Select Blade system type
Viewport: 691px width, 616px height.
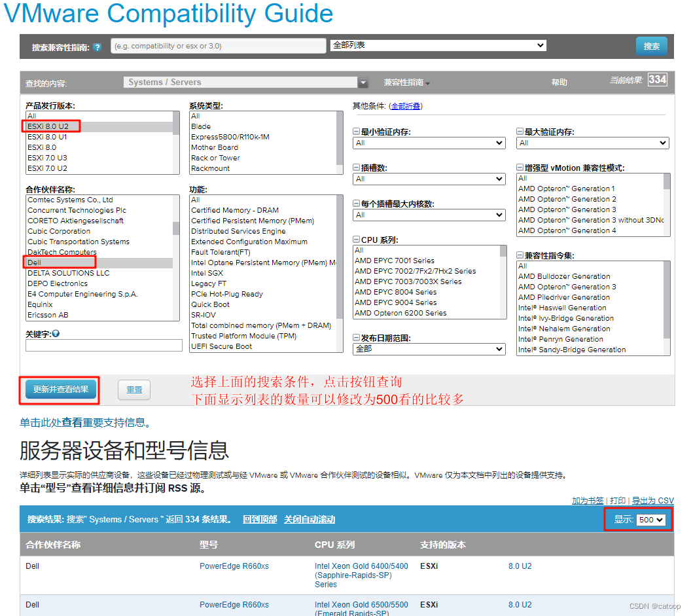[262, 126]
